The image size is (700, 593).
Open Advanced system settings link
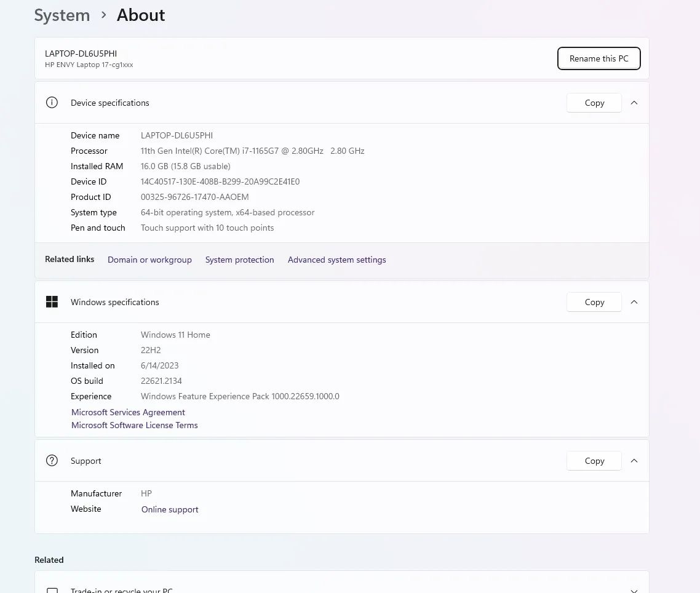pos(337,260)
